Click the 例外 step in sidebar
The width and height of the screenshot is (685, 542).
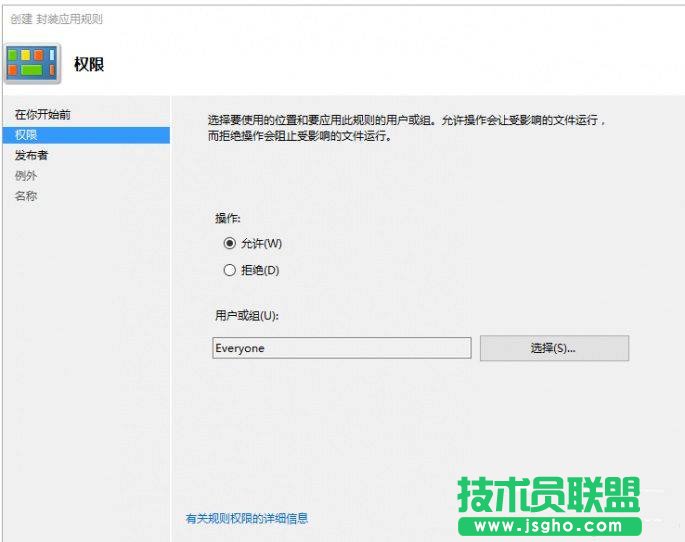(26, 175)
